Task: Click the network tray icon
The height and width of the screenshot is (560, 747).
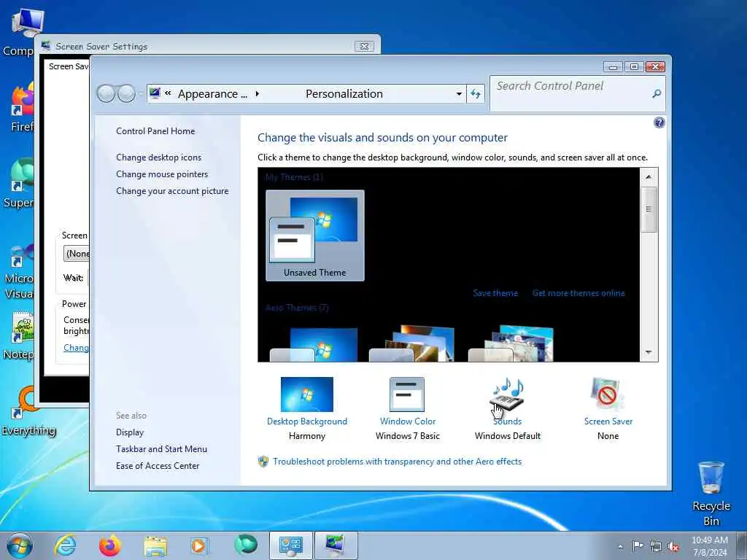Action: pyautogui.click(x=656, y=546)
